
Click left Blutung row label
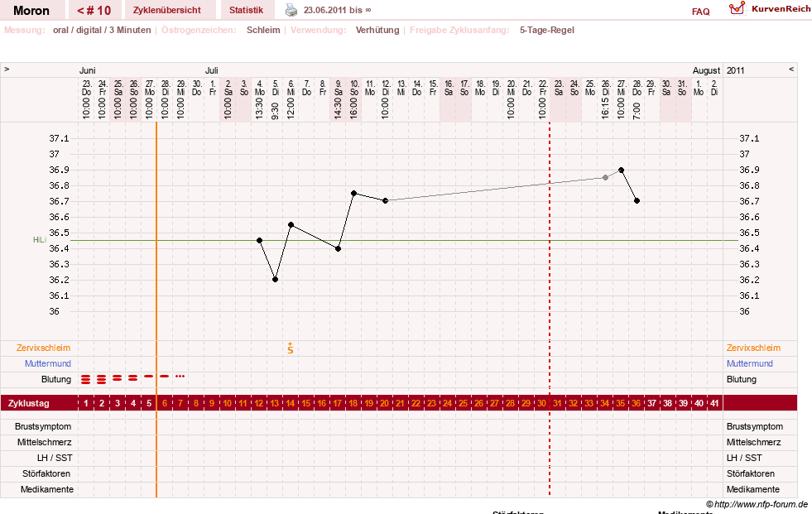tap(56, 379)
